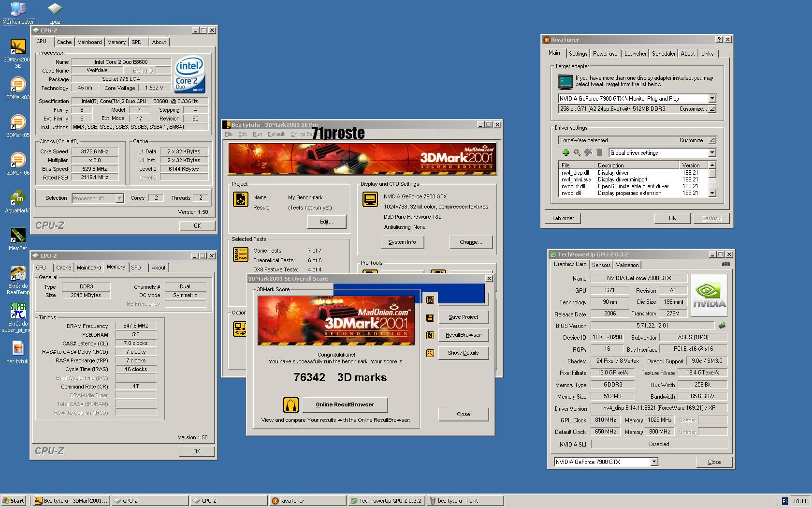
Task: Open the GPU selector dropdown in GPU-Z
Action: point(654,462)
